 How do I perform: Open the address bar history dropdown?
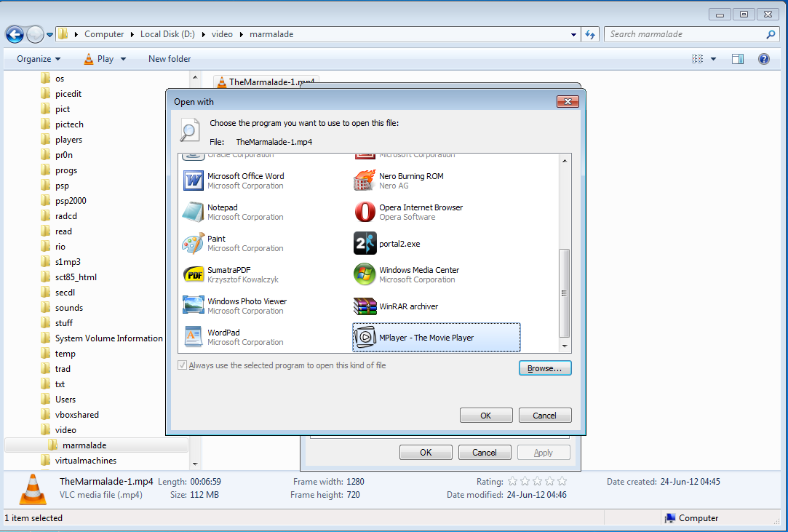click(573, 34)
